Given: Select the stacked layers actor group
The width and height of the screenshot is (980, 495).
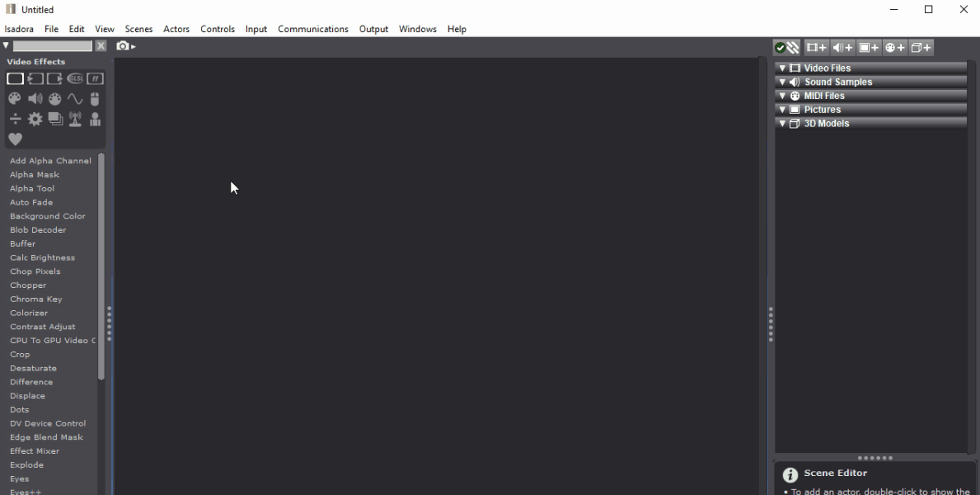Looking at the screenshot, I should click(55, 119).
